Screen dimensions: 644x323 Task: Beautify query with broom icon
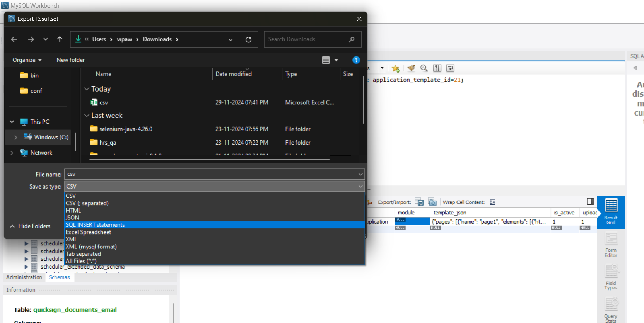pos(411,68)
